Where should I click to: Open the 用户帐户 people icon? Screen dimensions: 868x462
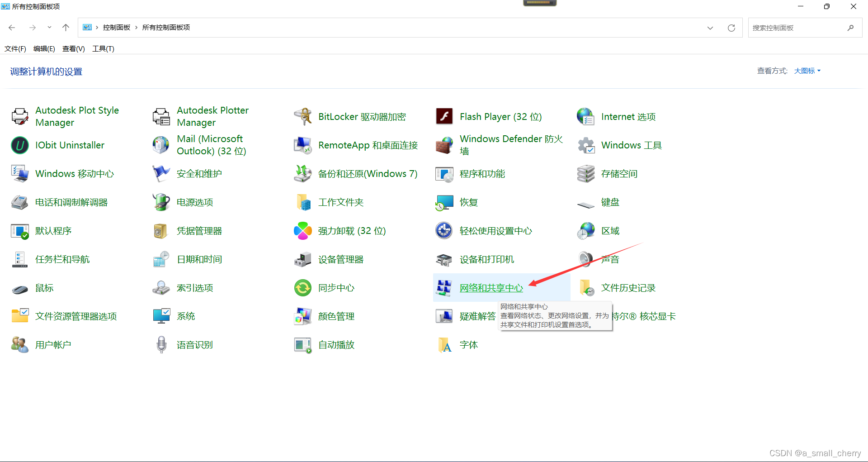click(x=20, y=345)
